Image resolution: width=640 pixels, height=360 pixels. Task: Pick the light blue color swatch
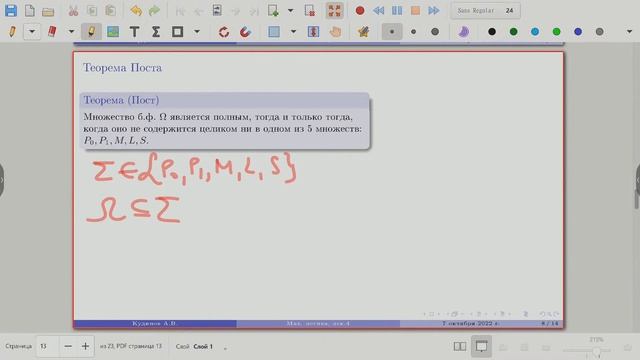[535, 32]
